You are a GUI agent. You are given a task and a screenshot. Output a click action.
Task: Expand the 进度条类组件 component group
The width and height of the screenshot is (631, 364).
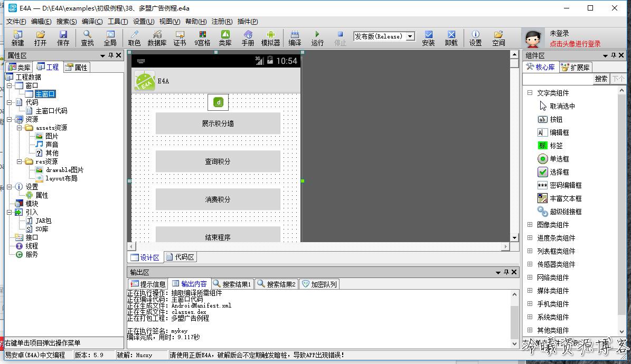(x=530, y=238)
